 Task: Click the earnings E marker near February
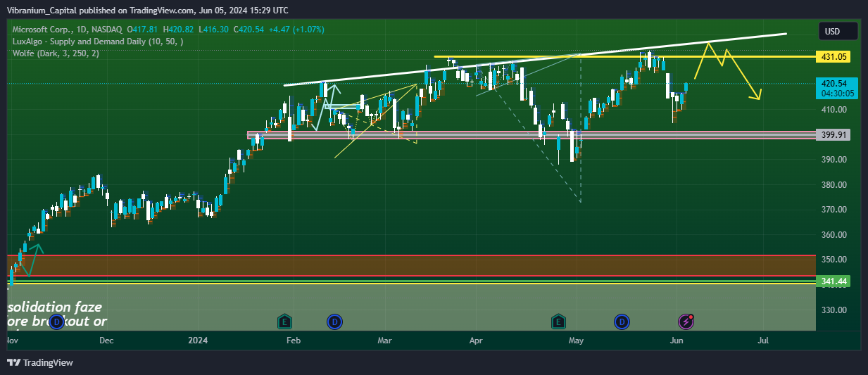[x=284, y=322]
